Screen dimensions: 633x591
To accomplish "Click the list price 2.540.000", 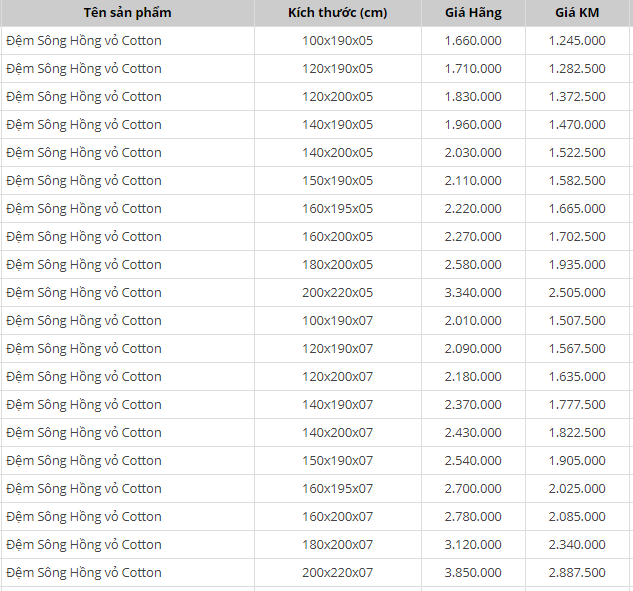I will click(x=474, y=461).
